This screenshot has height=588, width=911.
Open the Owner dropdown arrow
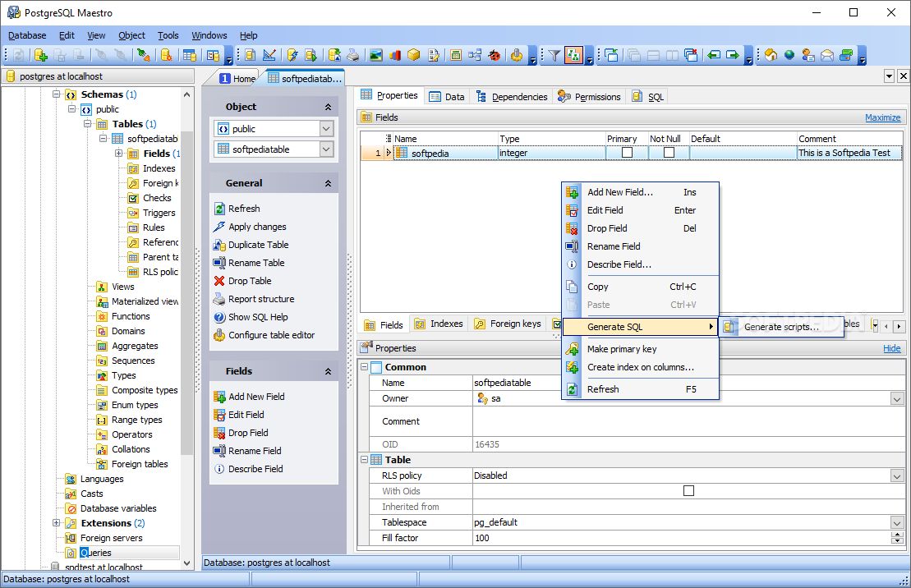tap(897, 398)
